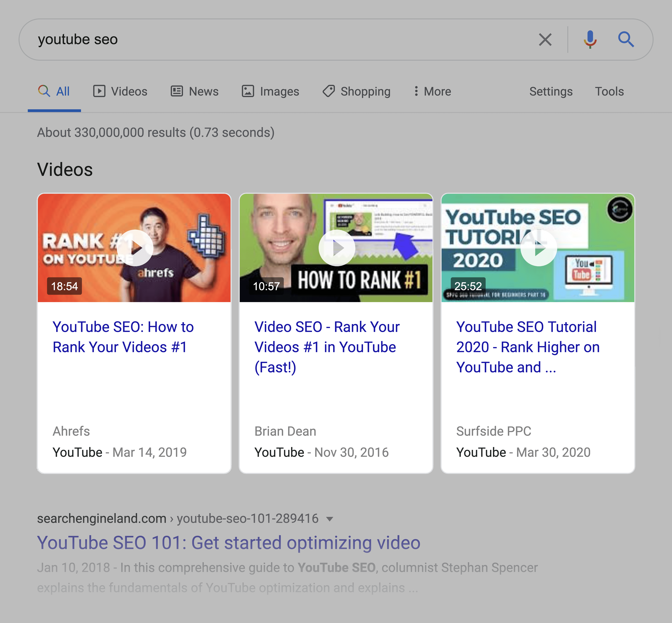672x623 pixels.
Task: Expand the arrow beside the searchengineland.com URL
Action: (x=330, y=519)
